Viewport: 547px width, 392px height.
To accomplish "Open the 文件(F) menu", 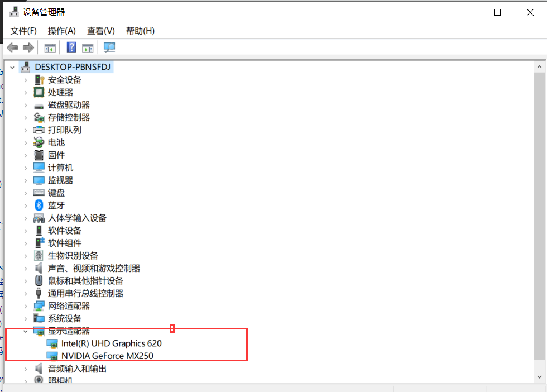I will coord(23,31).
